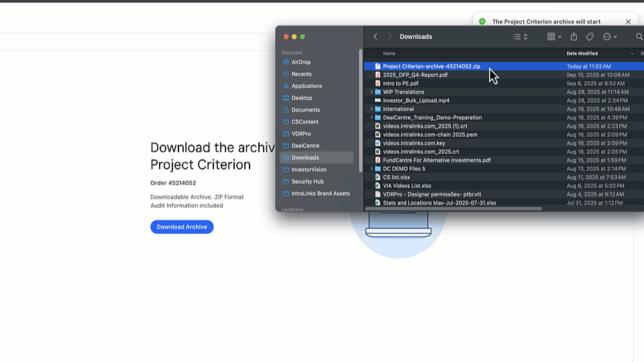The height and width of the screenshot is (362, 644).
Task: Open the group-by grid dropdown
Action: click(x=554, y=36)
